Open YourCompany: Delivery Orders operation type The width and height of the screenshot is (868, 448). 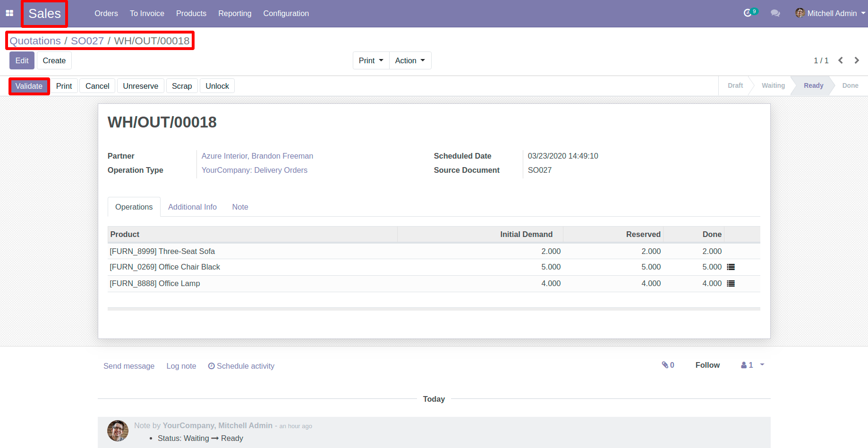tap(255, 170)
